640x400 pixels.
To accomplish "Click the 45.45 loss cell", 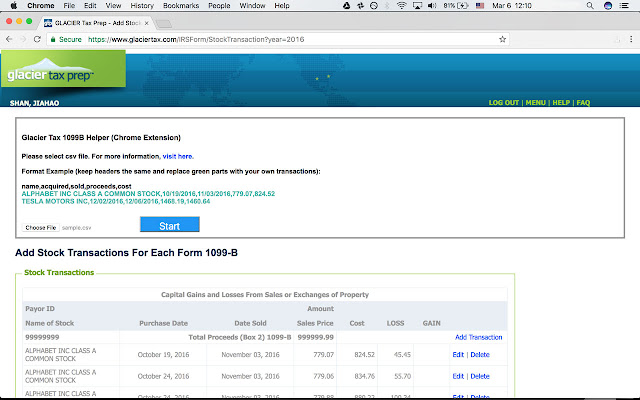I will [x=402, y=355].
